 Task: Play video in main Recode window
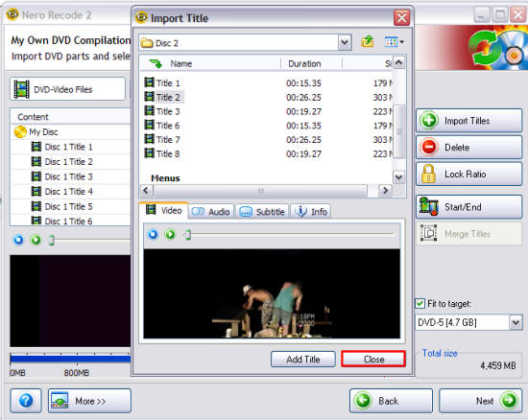(x=36, y=240)
